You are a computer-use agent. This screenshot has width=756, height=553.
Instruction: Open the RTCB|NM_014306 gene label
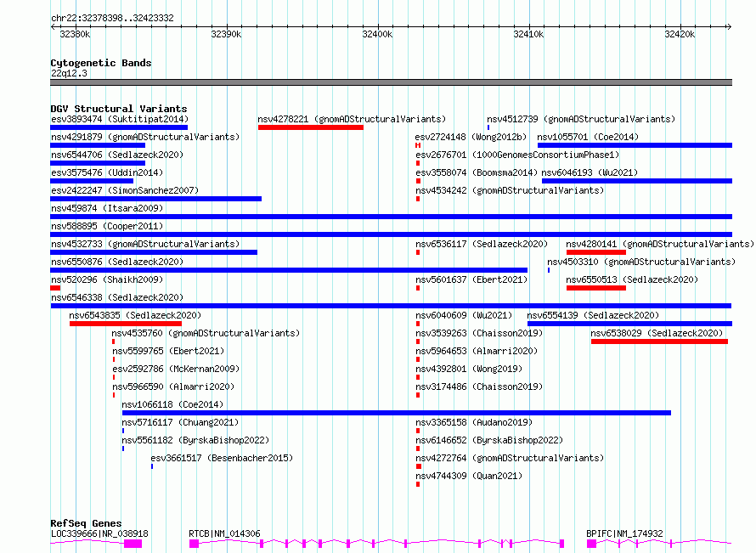pyautogui.click(x=224, y=533)
